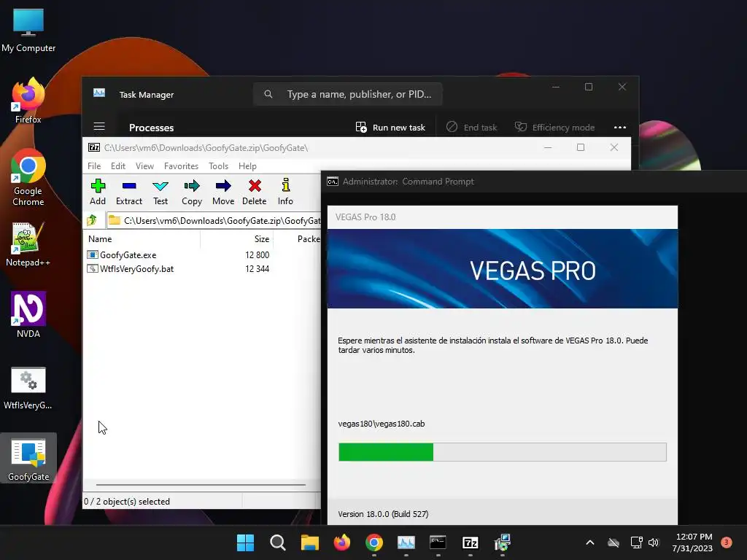Viewport: 747px width, 560px height.
Task: Open the Task Manager hamburger navigation menu
Action: tap(99, 127)
